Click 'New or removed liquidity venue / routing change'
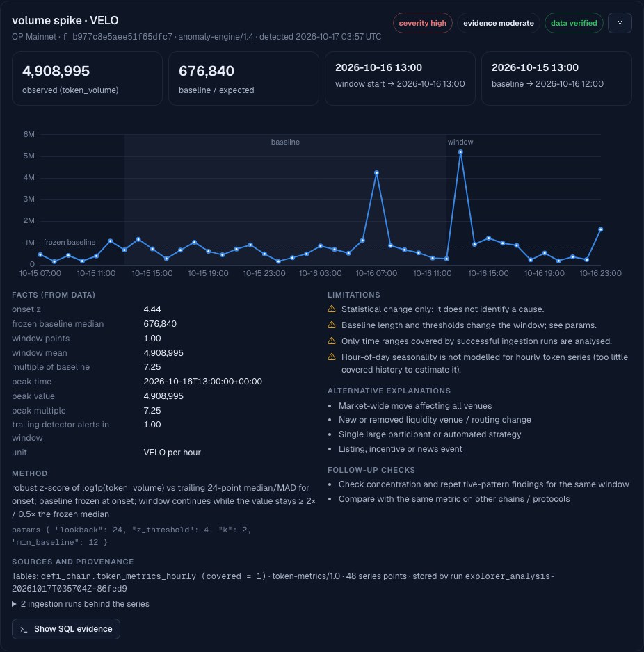644x652 pixels. [435, 420]
